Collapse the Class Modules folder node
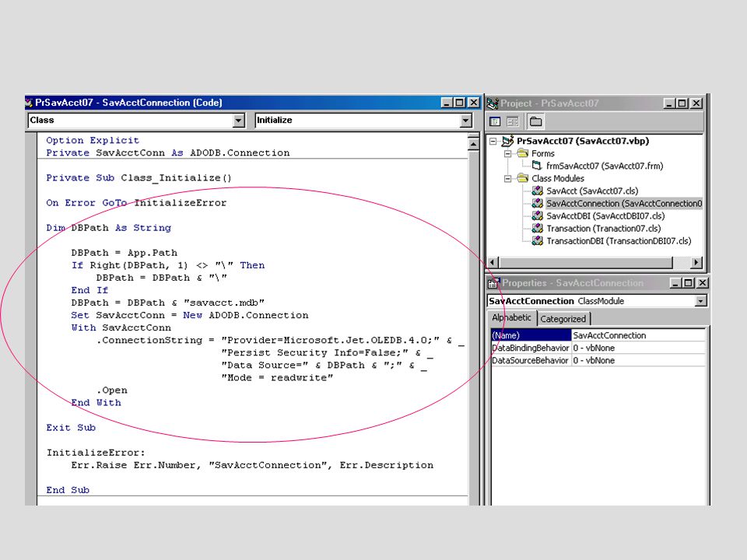The image size is (747, 560). pos(508,179)
